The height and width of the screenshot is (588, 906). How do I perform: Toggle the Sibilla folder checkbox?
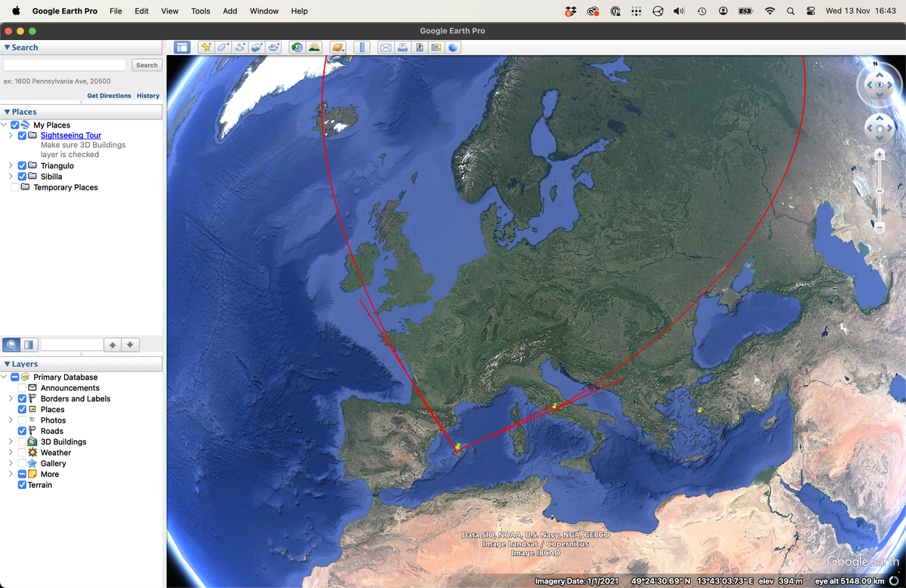(22, 177)
